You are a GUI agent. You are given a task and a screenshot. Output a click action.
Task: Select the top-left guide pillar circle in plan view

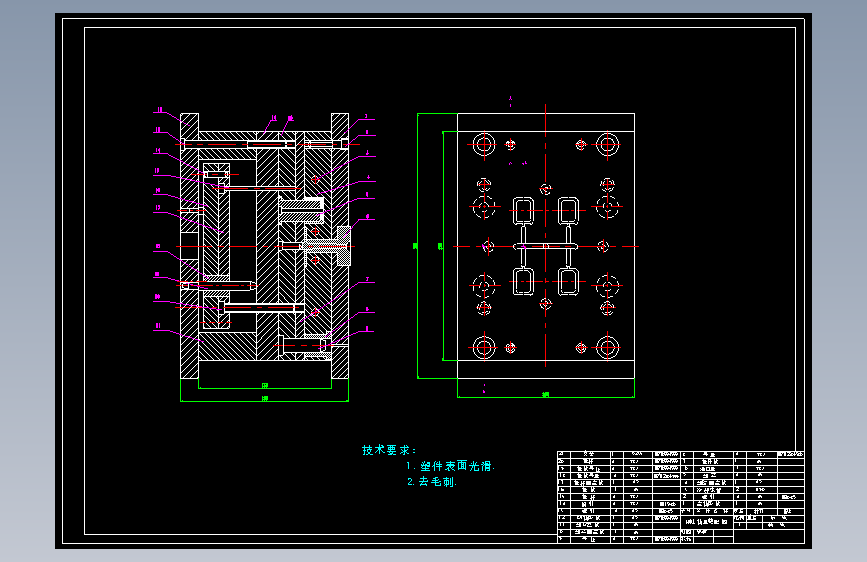click(484, 145)
